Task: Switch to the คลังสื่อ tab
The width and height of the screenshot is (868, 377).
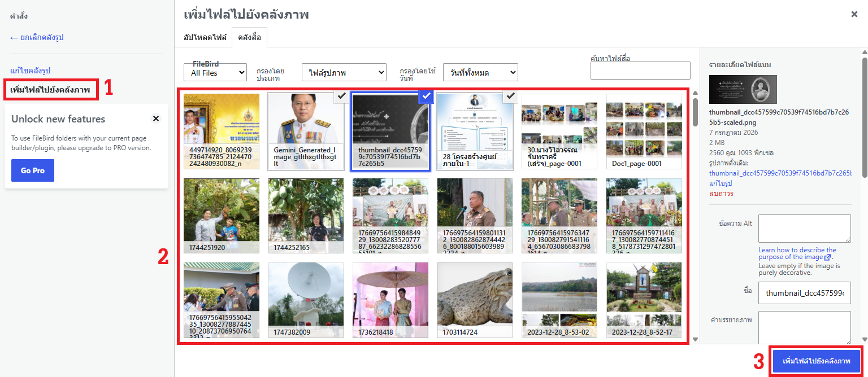Action: (249, 37)
